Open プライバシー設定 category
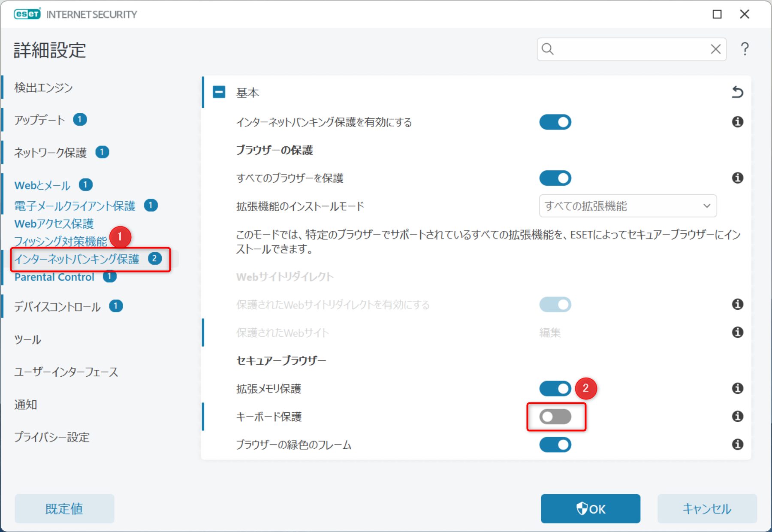The width and height of the screenshot is (772, 532). (52, 437)
